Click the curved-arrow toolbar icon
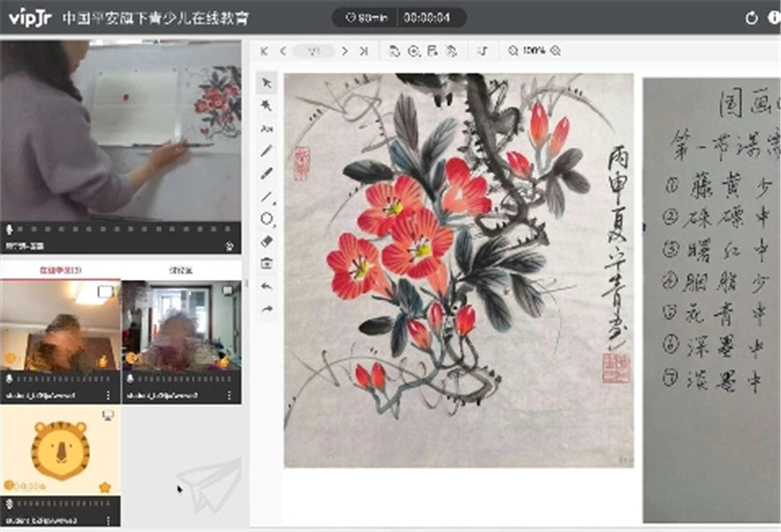Image resolution: width=781 pixels, height=532 pixels. coord(483,50)
